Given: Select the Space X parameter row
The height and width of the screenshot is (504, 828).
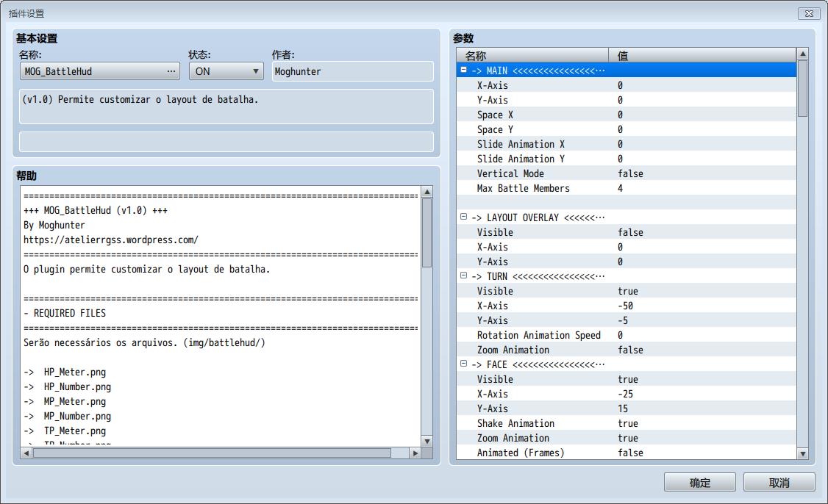Looking at the screenshot, I should [x=627, y=115].
